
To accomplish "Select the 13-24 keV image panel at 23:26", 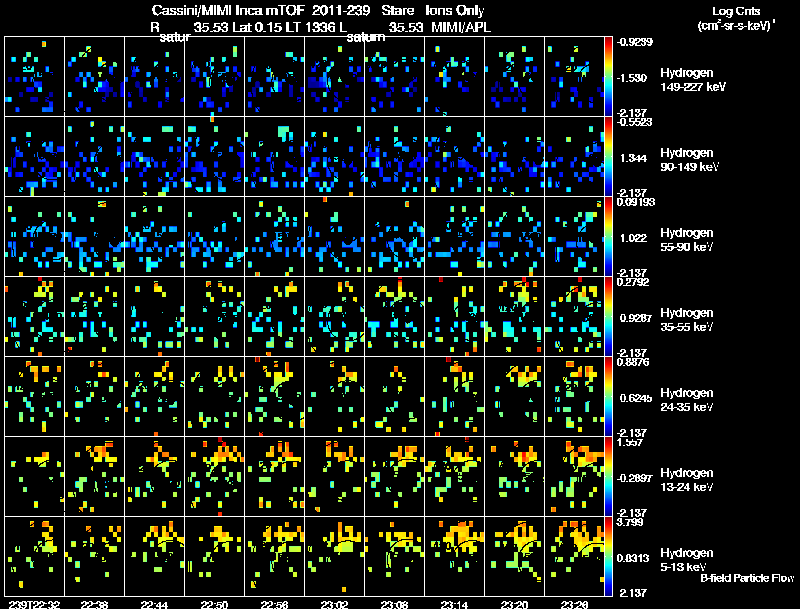I will (x=574, y=477).
